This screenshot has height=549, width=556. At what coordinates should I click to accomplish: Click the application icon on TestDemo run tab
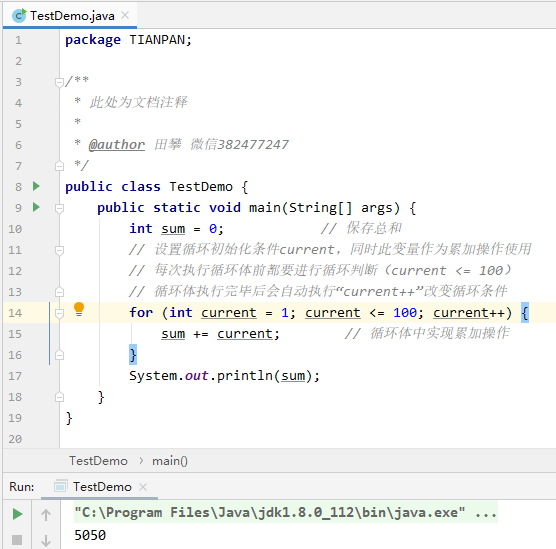click(x=60, y=486)
